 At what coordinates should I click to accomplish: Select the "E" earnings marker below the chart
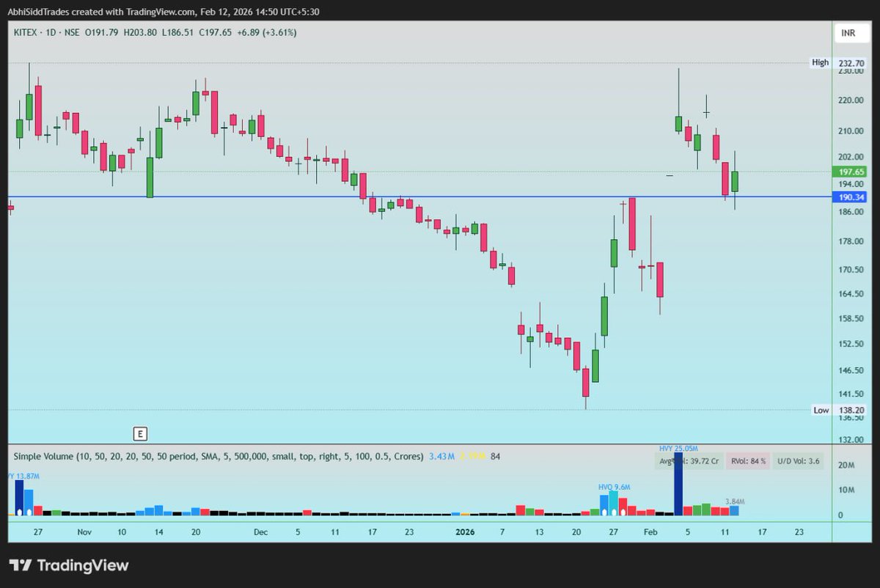(139, 434)
